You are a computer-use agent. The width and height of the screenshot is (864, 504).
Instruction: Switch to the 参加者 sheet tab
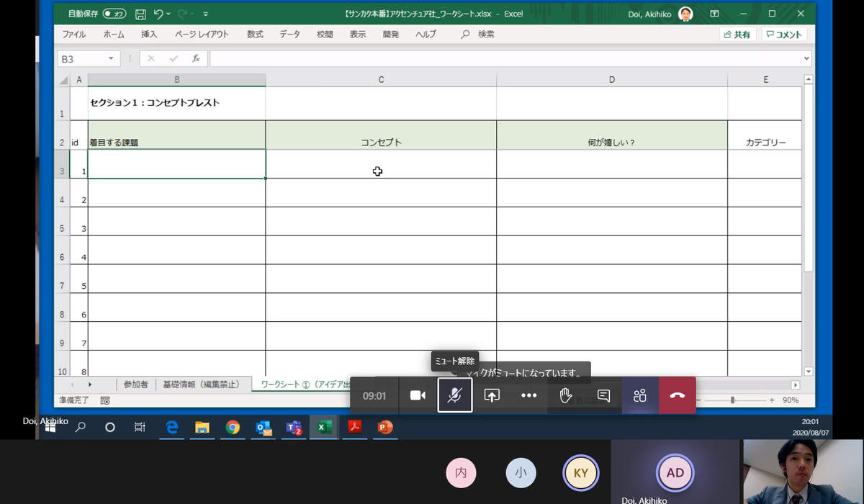pyautogui.click(x=135, y=384)
